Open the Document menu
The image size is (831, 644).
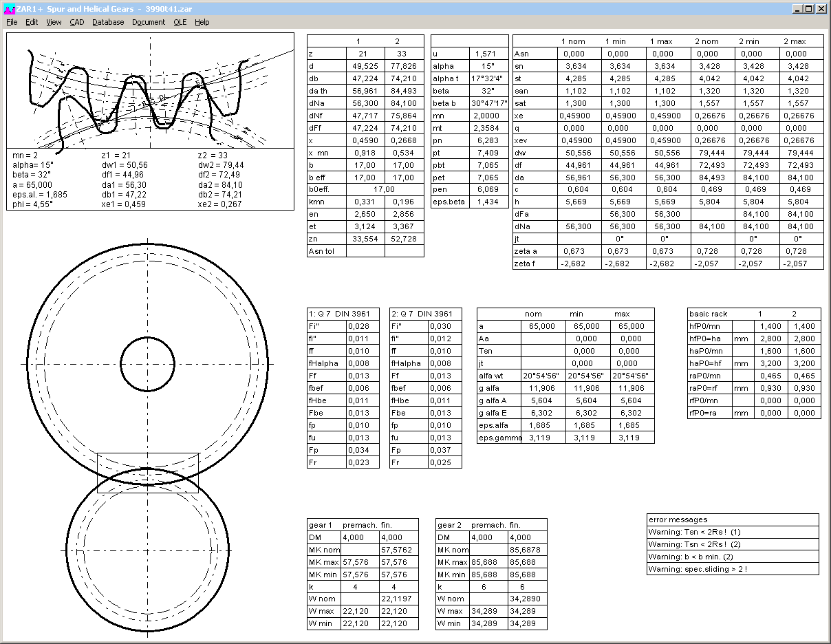click(x=149, y=22)
